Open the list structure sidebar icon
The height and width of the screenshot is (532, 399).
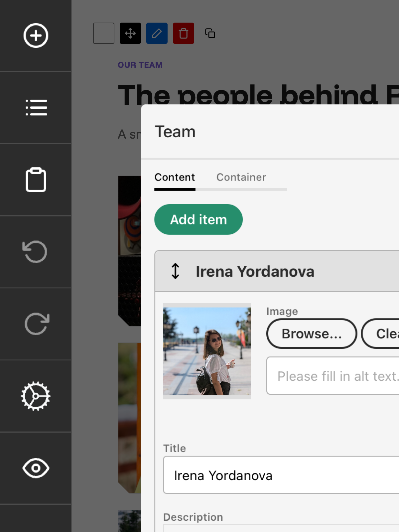pyautogui.click(x=36, y=108)
